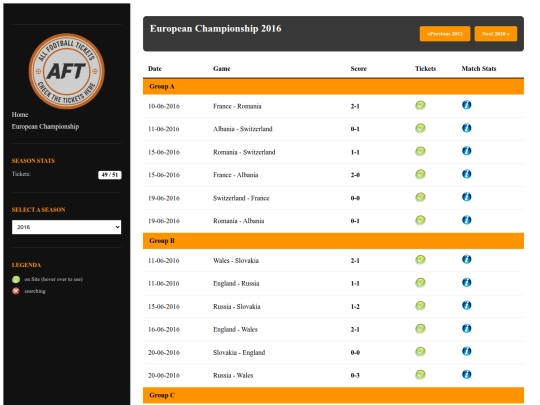Image resolution: width=540 pixels, height=405 pixels.
Task: Select the Slovakia - England game text
Action: (x=239, y=352)
